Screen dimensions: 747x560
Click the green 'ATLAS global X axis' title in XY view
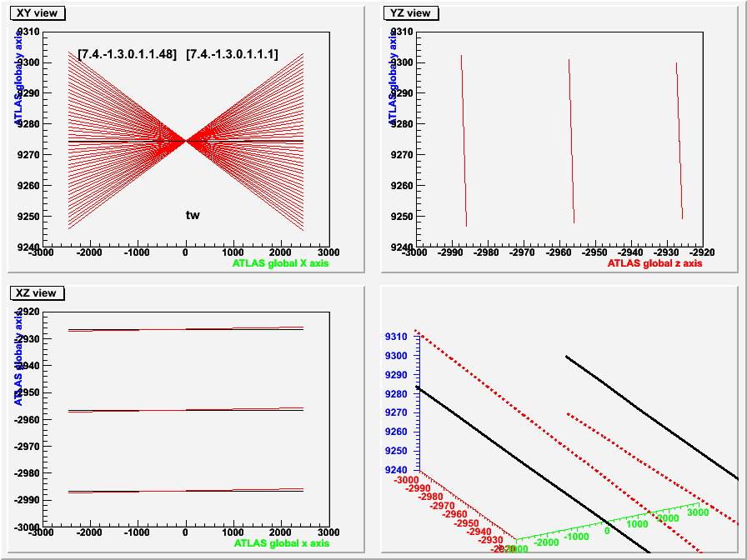[281, 263]
